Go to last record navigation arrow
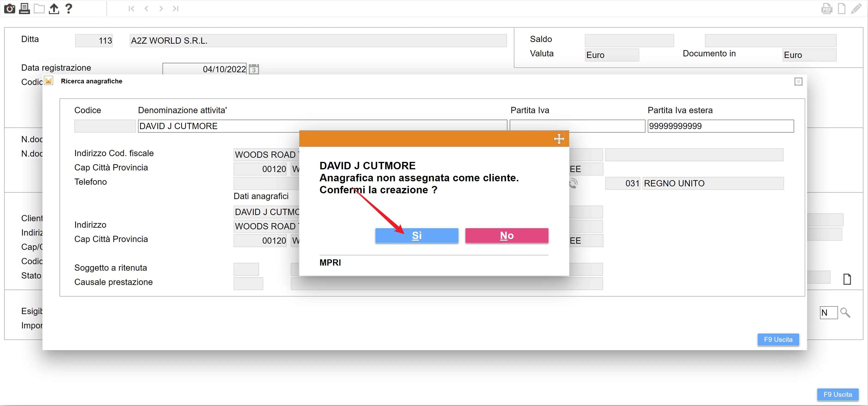Image resolution: width=868 pixels, height=406 pixels. click(175, 9)
